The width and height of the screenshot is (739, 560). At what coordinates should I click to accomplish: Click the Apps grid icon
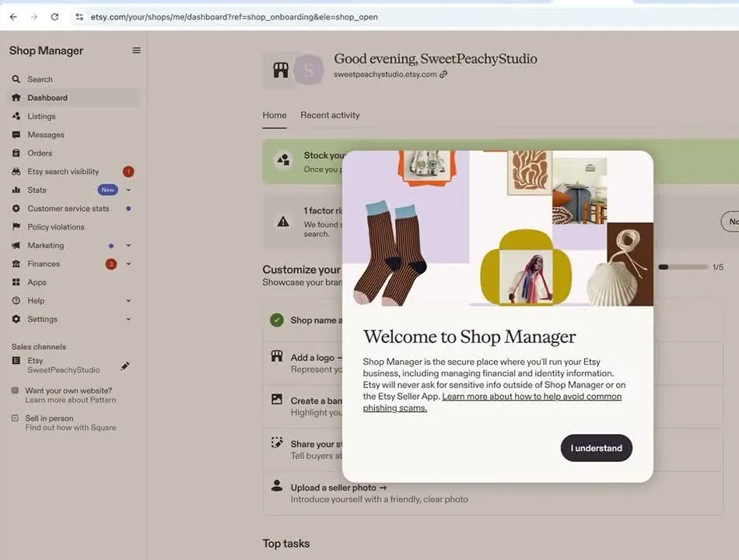(x=16, y=282)
